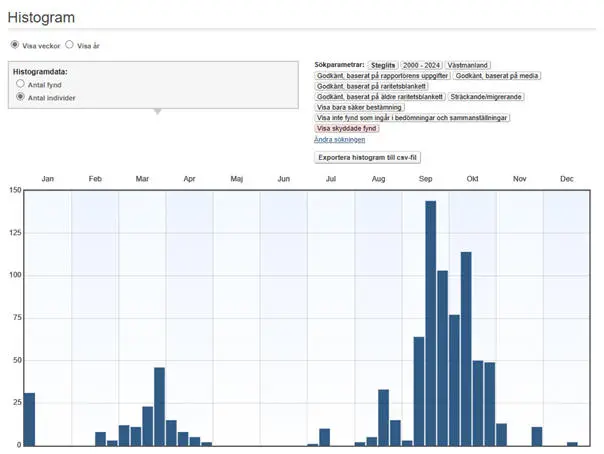Viewport: 604px width, 454px height.
Task: Click the 'Godkänt, baserat på rapportörens uppgifter' tag
Action: coord(381,75)
